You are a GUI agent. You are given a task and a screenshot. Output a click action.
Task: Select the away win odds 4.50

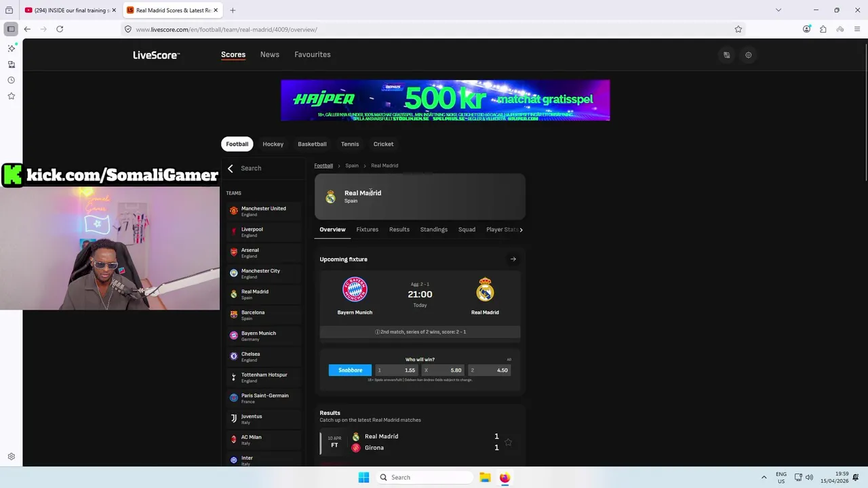[489, 370]
